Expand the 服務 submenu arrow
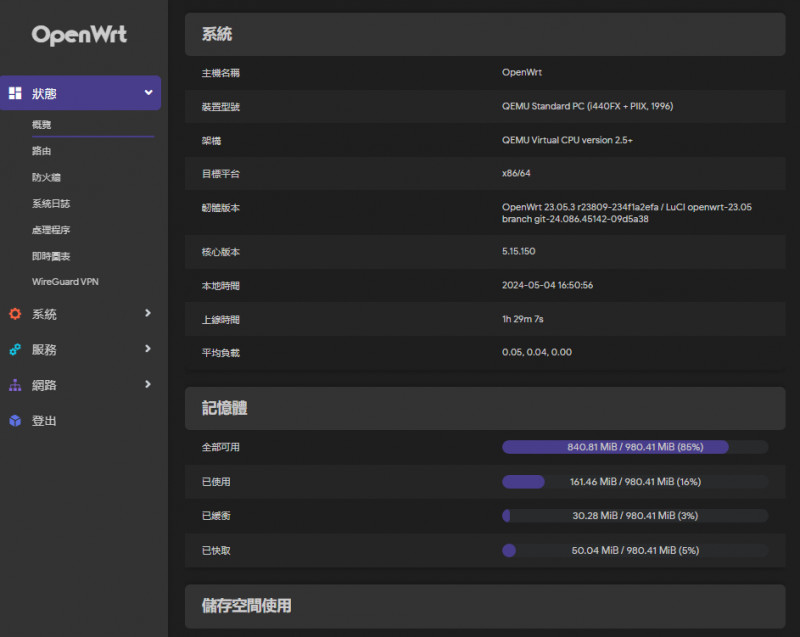800x637 pixels. 148,349
